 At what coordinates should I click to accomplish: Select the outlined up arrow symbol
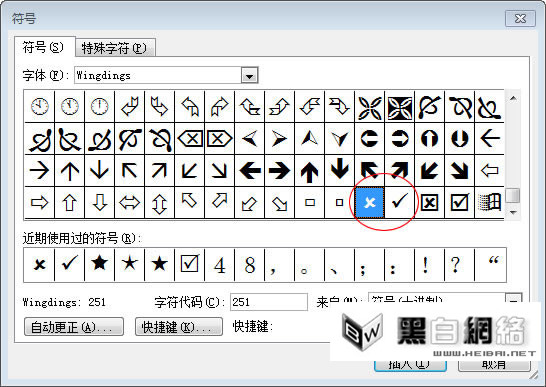[x=69, y=202]
